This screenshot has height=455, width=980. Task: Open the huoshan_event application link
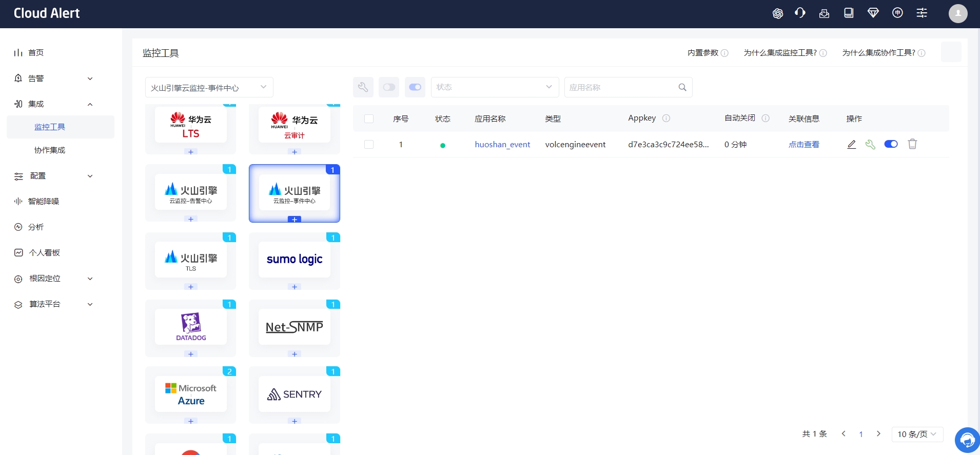pyautogui.click(x=502, y=145)
